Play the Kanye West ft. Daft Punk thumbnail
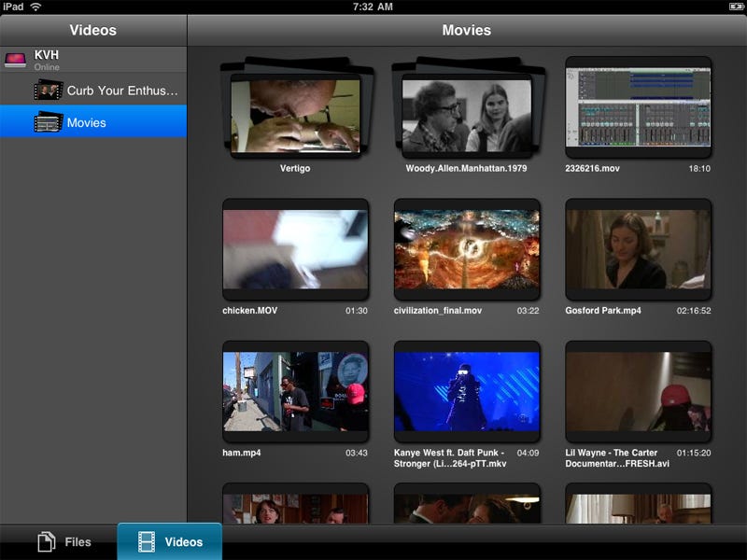Viewport: 747px width, 560px height. (467, 391)
